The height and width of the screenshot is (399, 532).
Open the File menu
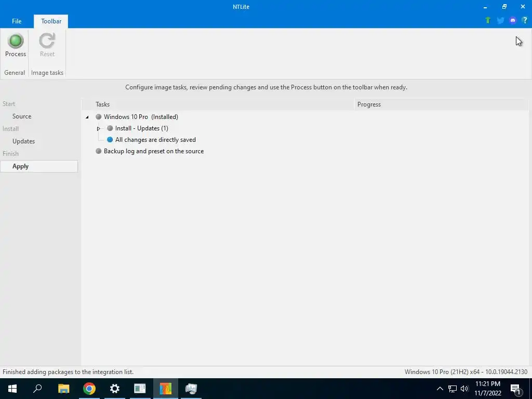tap(17, 21)
